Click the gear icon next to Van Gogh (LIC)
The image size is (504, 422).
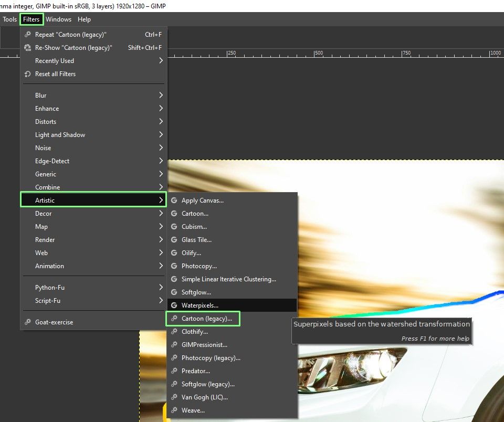[174, 397]
